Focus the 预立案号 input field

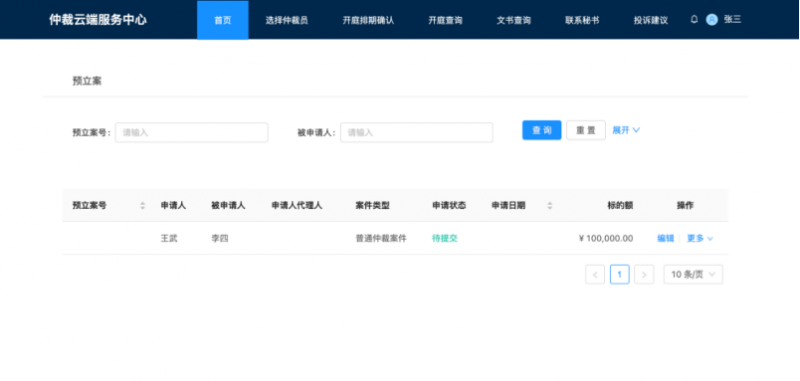191,132
